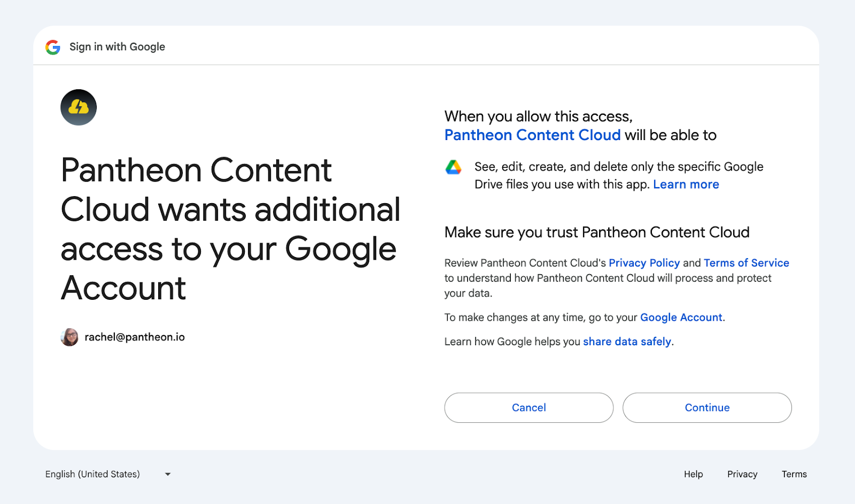
Task: Follow the Learn more link
Action: coord(686,184)
